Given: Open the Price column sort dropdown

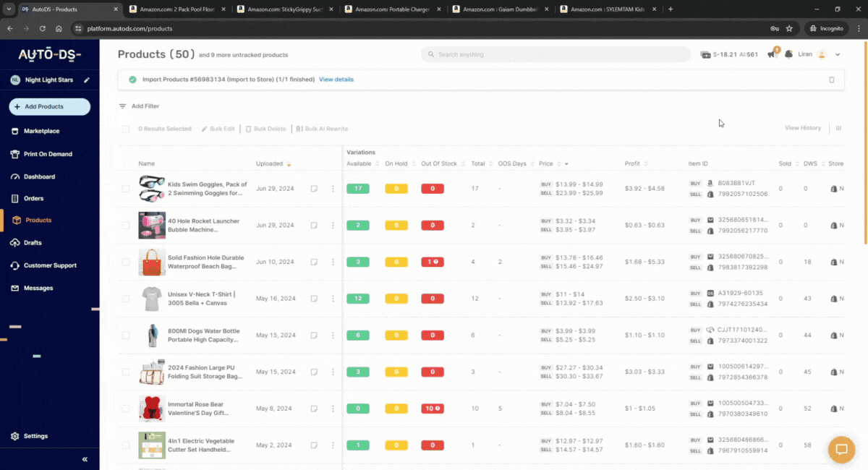Looking at the screenshot, I should click(566, 164).
